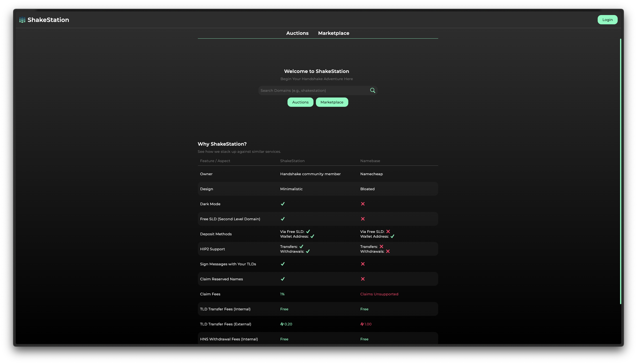
Task: Click 'TLD Transfer Fees (Internal)' label
Action: pos(225,309)
